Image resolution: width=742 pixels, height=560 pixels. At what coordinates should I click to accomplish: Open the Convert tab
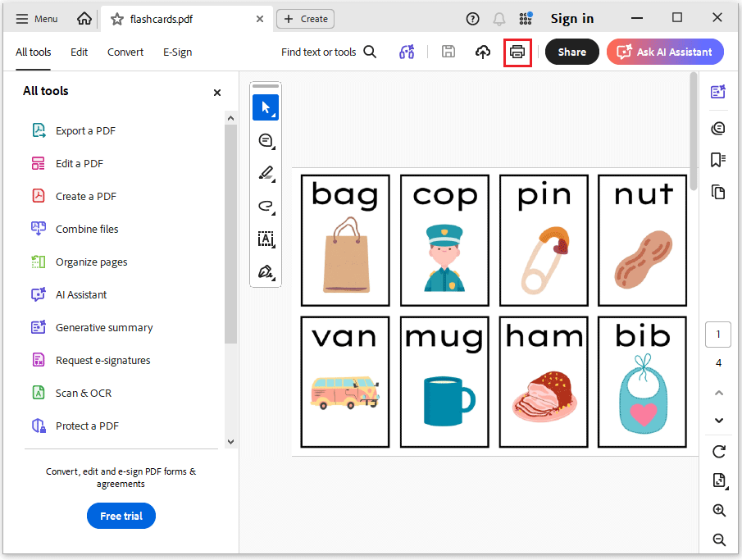125,52
